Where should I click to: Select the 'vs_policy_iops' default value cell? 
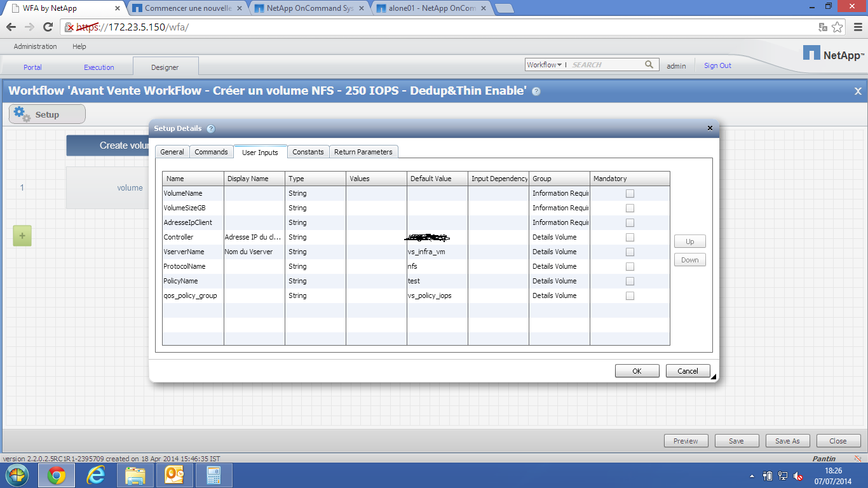click(x=437, y=295)
